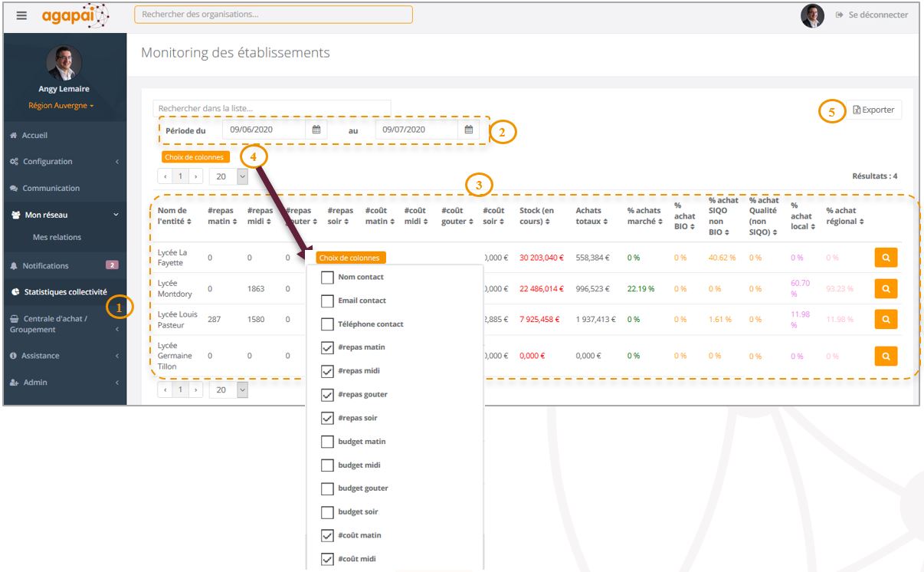Open Mes relations submenu item
The height and width of the screenshot is (572, 924).
pyautogui.click(x=57, y=238)
